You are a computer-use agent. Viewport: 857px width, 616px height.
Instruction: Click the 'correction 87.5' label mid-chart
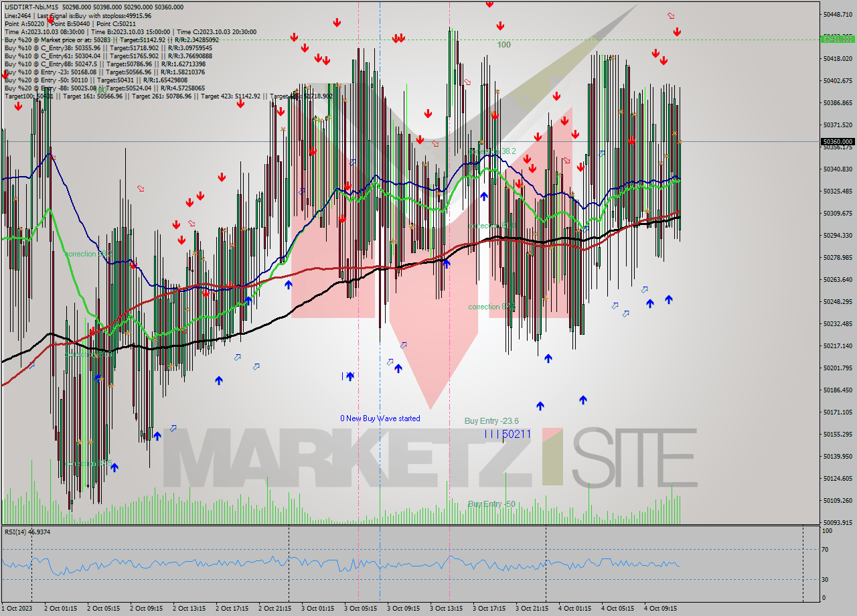click(x=491, y=307)
